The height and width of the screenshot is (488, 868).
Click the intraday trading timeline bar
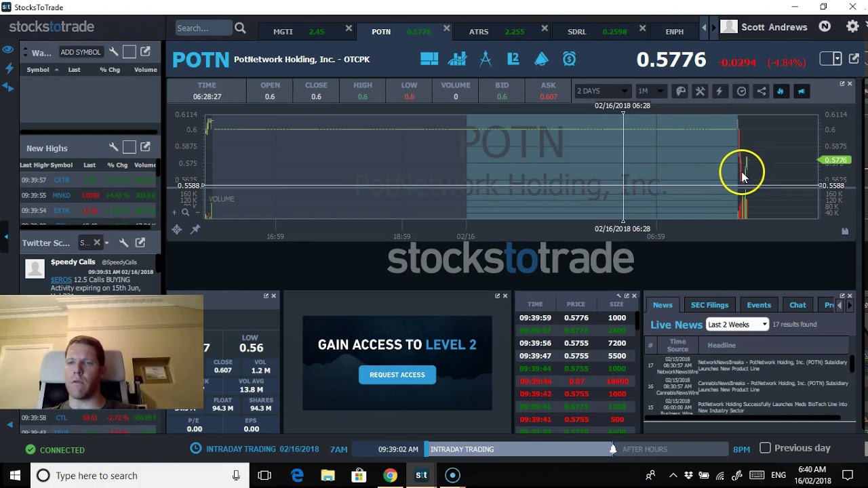pyautogui.click(x=519, y=449)
